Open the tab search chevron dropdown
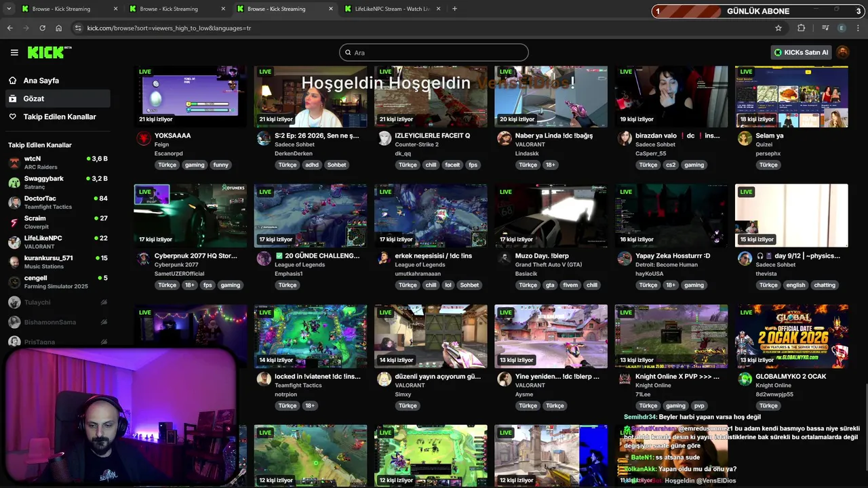 (x=9, y=9)
